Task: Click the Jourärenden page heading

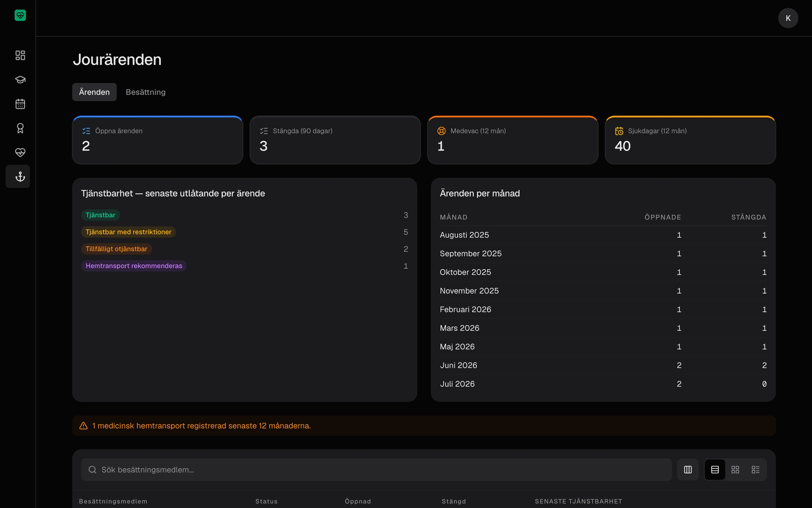Action: pyautogui.click(x=117, y=60)
